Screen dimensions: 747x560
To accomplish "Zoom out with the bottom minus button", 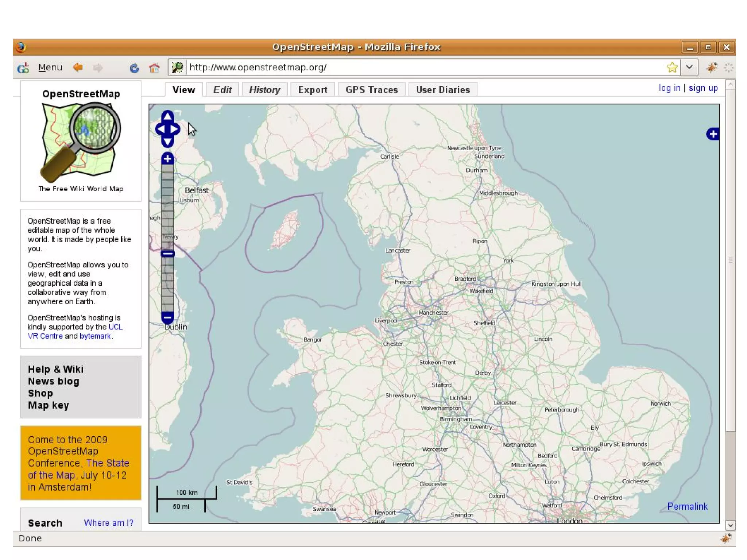I will tap(167, 317).
